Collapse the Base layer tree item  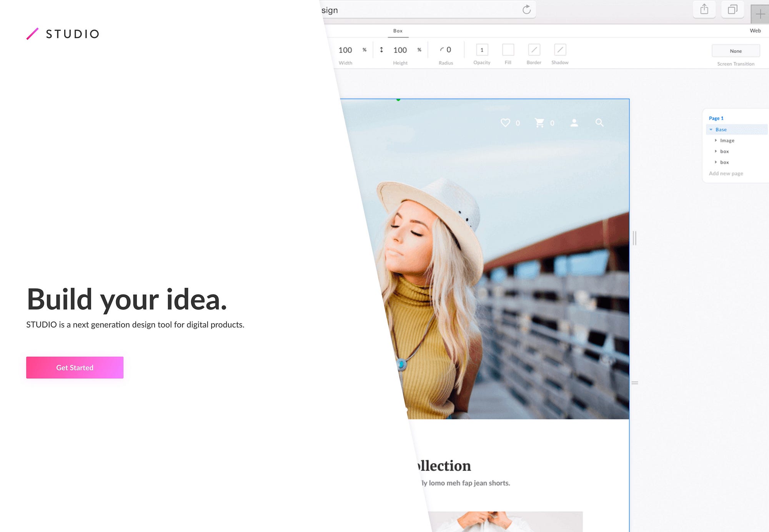click(711, 130)
